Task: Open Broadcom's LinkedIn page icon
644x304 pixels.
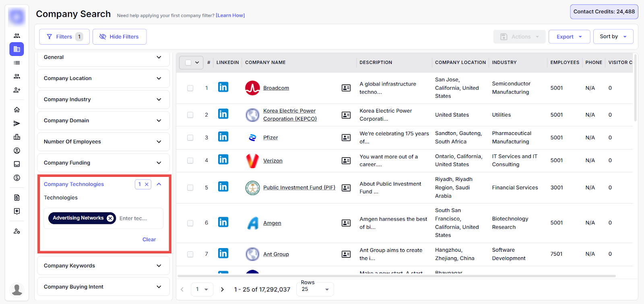Action: click(223, 87)
